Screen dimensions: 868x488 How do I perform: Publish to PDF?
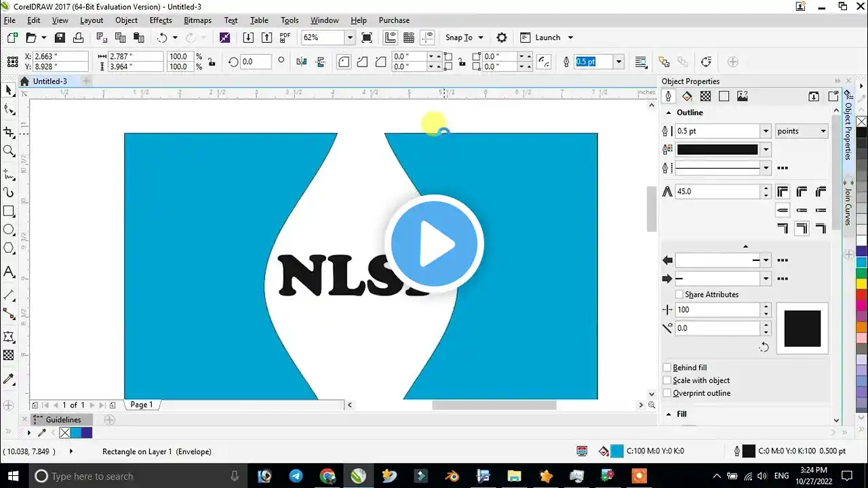point(285,38)
